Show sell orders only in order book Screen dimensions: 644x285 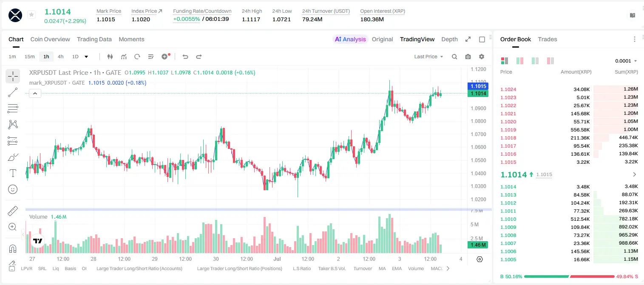(x=550, y=61)
